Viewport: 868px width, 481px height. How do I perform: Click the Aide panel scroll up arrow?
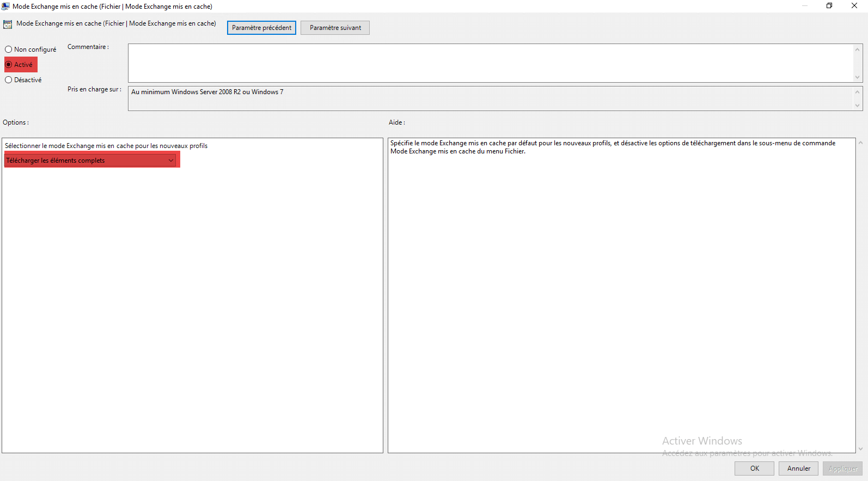tap(860, 143)
